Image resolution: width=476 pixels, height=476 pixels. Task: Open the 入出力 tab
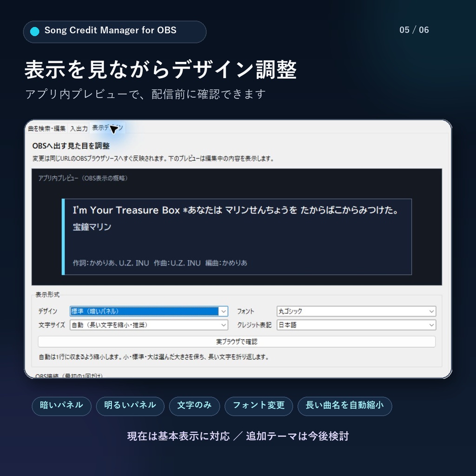(79, 128)
